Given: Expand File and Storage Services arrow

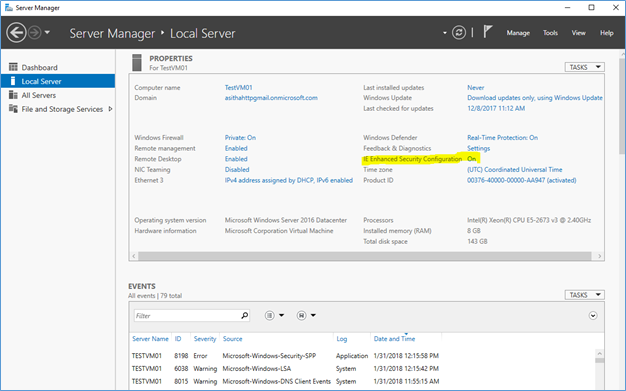Looking at the screenshot, I should (111, 109).
